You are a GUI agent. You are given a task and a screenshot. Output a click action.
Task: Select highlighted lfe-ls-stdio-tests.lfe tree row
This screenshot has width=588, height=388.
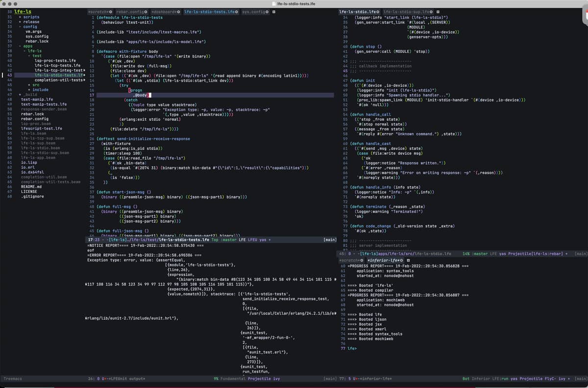[49, 75]
